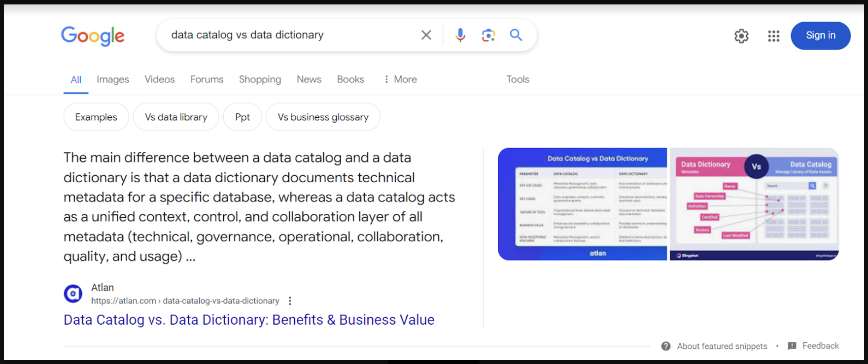The width and height of the screenshot is (868, 364).
Task: Open Google Lens image search
Action: pyautogui.click(x=488, y=35)
